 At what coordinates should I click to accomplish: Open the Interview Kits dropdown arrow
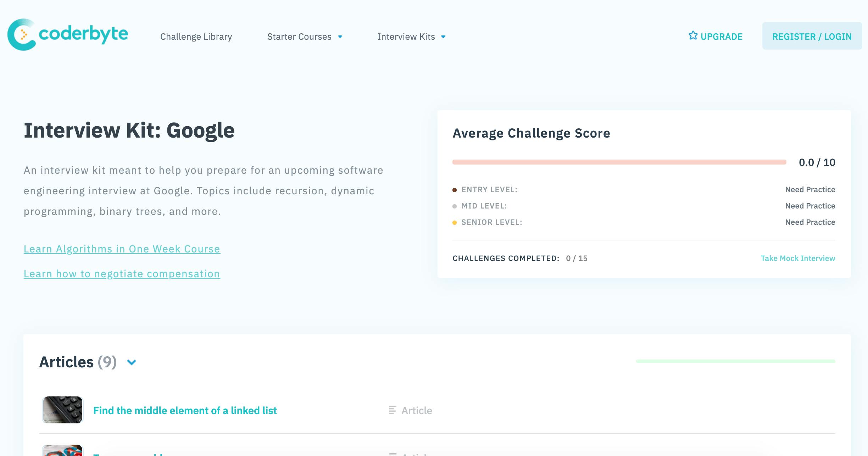443,37
